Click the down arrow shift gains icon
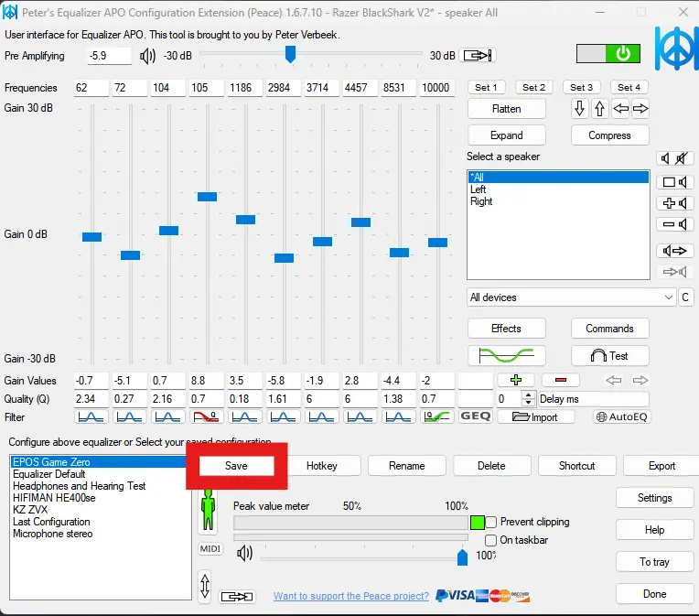 [579, 109]
